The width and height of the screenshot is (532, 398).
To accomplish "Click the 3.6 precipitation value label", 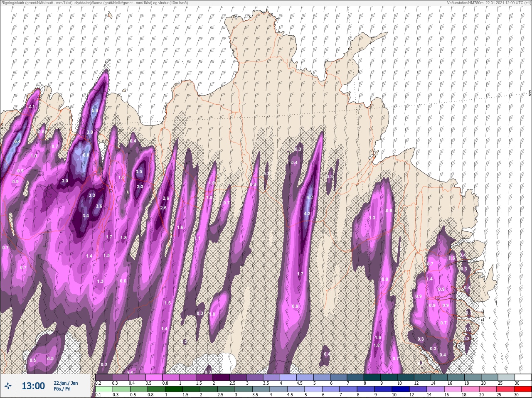I will coord(99,206).
